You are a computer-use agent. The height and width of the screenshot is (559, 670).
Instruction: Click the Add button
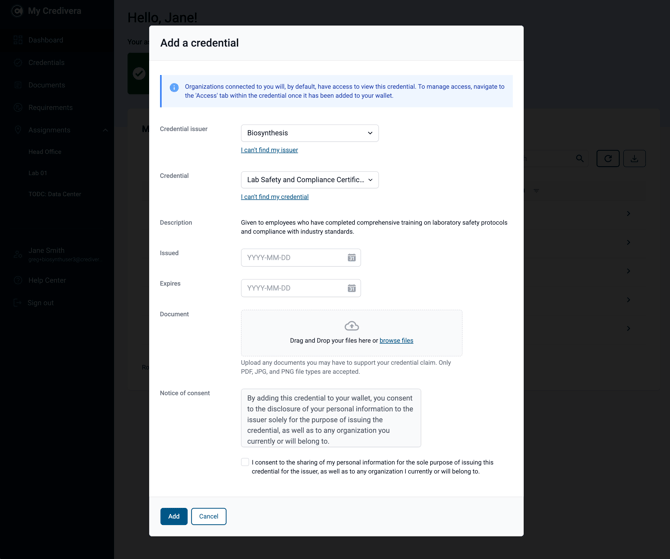(x=173, y=516)
